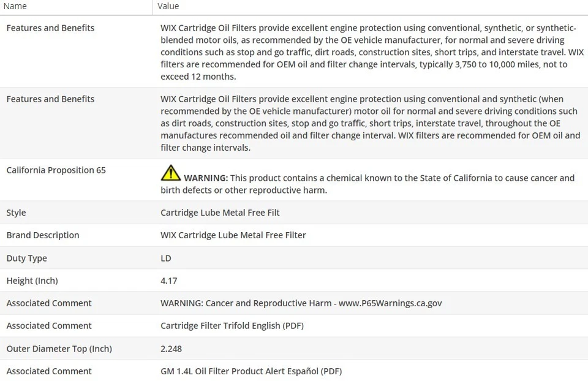Select the second Features and Benefits label

click(x=50, y=99)
